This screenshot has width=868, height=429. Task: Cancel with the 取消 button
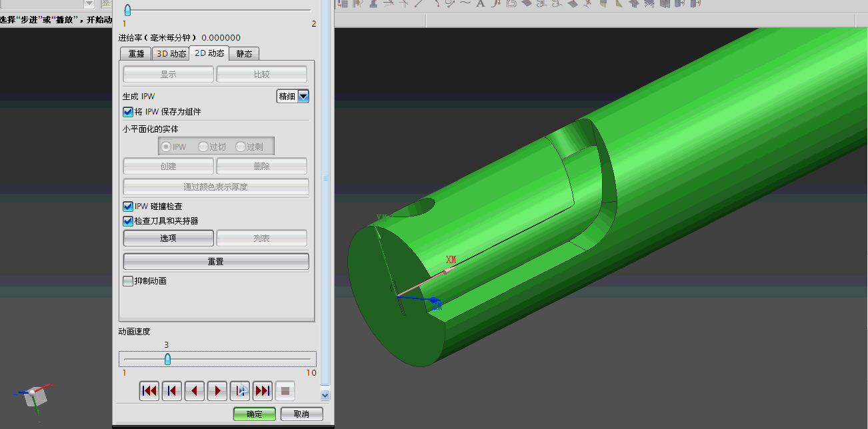(x=301, y=414)
